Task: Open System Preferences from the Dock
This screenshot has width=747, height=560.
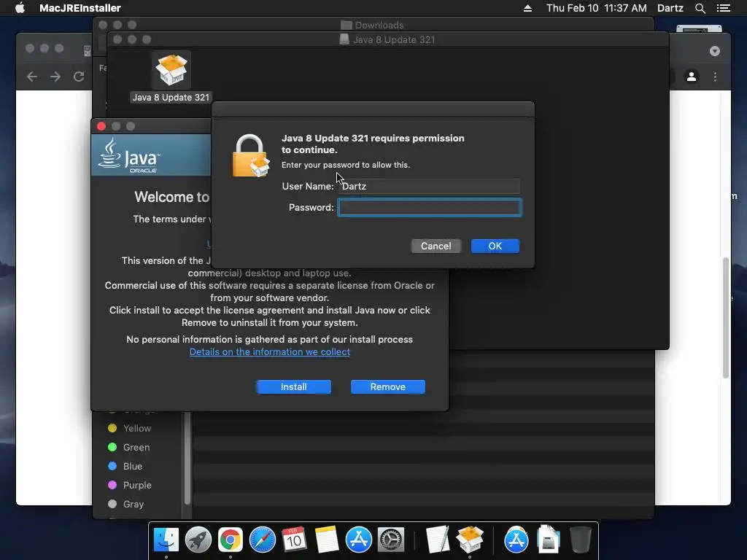Action: pyautogui.click(x=391, y=540)
